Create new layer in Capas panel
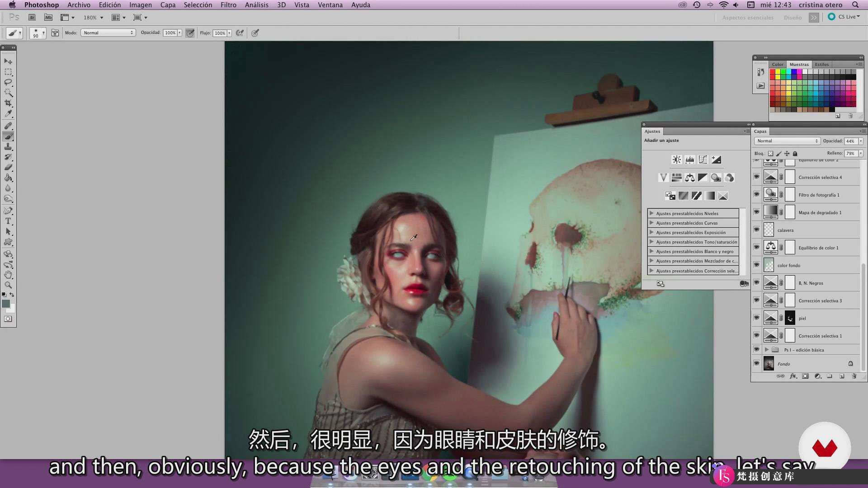Screen dimensions: 868x488 pyautogui.click(x=841, y=376)
